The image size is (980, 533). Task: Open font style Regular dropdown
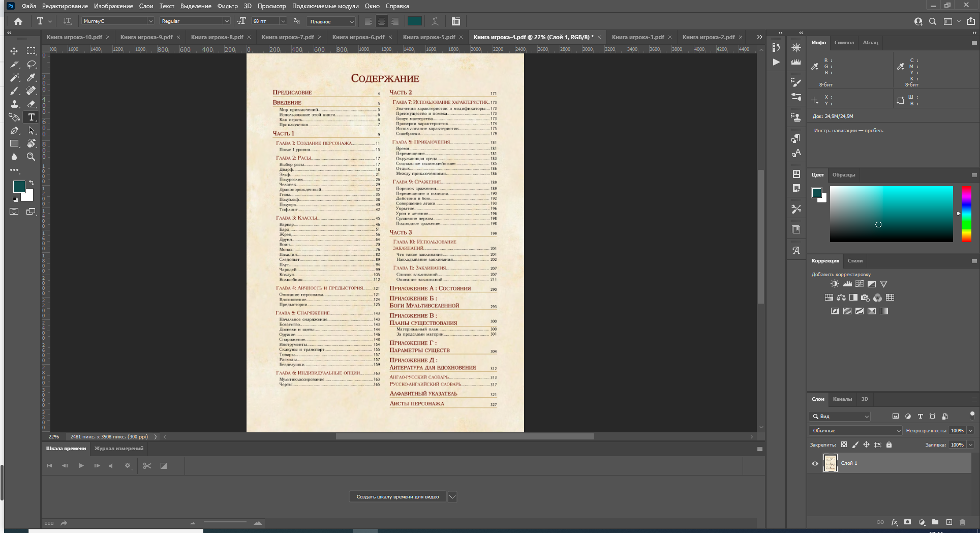tap(226, 21)
